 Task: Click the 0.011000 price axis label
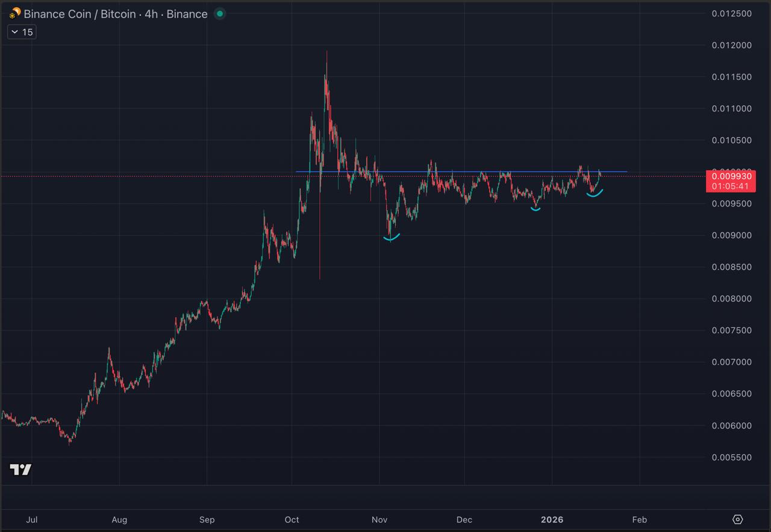click(x=731, y=108)
